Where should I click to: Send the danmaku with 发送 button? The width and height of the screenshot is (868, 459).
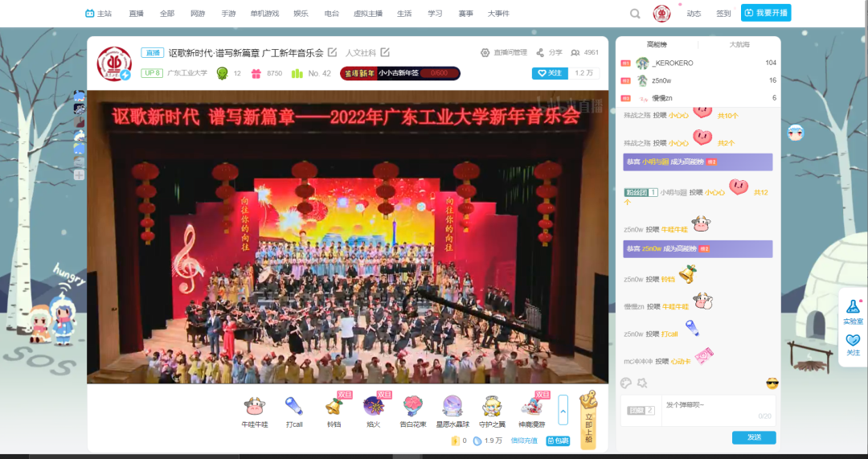point(754,437)
